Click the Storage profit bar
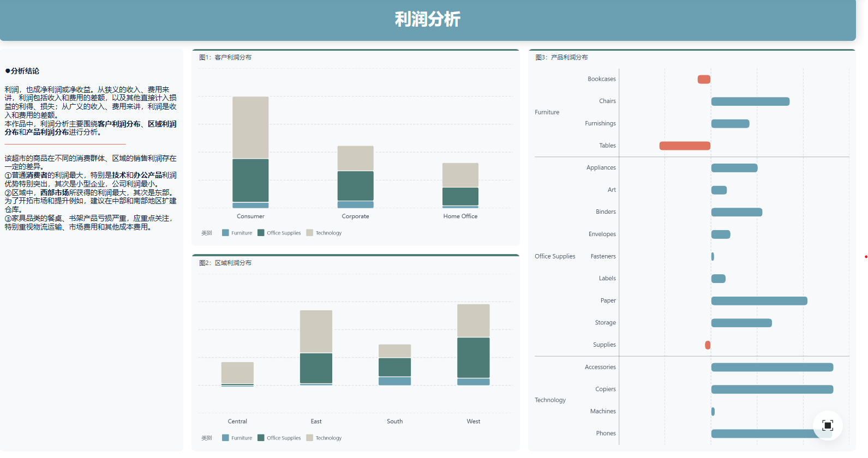This screenshot has width=868, height=458. [741, 323]
